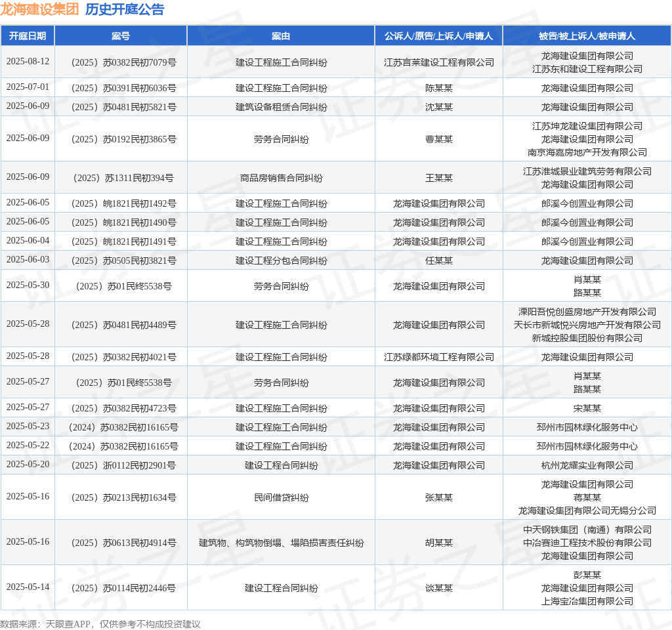Click defendant 上海宝冶集团有限公司
This screenshot has height=630, width=672.
point(587,601)
